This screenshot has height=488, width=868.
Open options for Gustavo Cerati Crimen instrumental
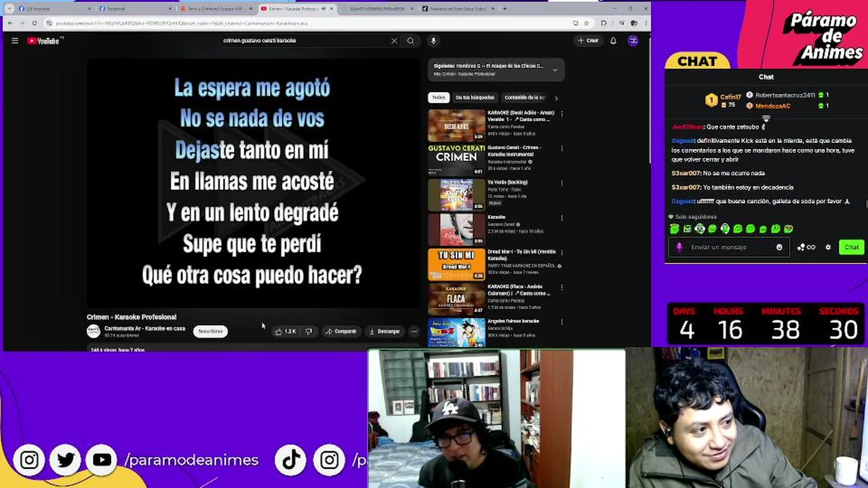(x=561, y=148)
